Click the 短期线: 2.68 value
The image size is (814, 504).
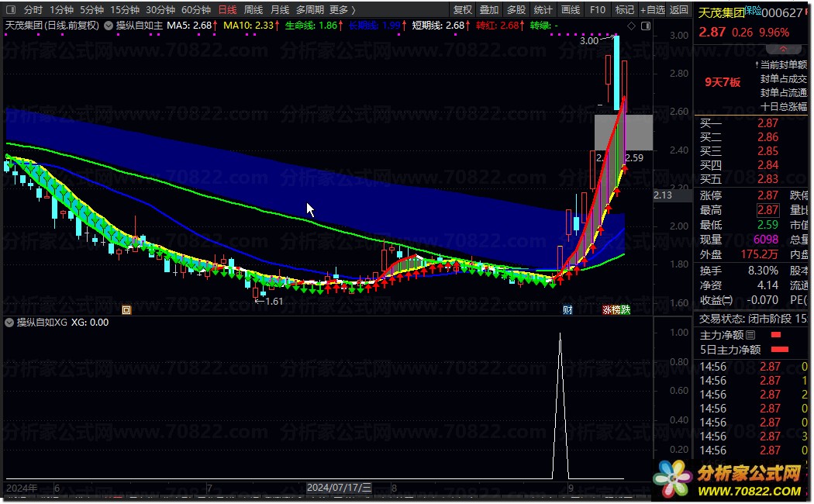(x=438, y=26)
